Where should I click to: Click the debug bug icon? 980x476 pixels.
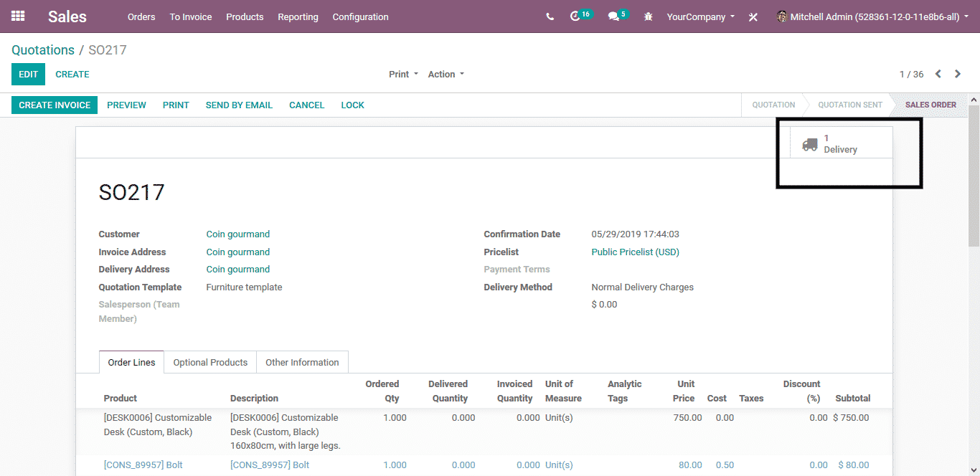649,16
